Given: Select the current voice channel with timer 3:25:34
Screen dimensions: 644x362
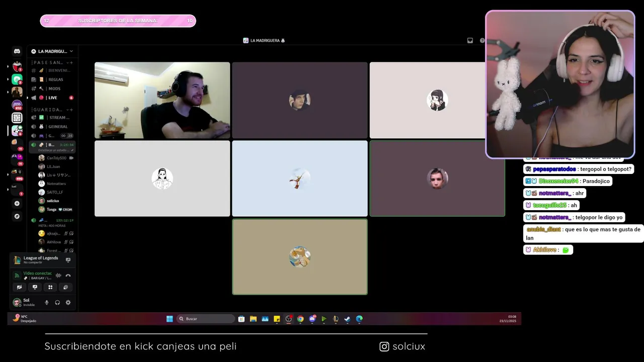Looking at the screenshot, I should pyautogui.click(x=52, y=147).
